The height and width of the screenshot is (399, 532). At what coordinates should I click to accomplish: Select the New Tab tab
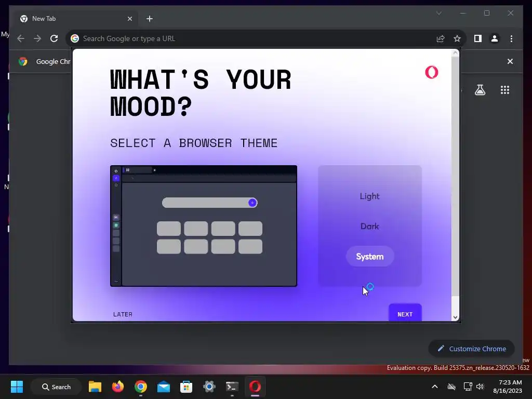click(76, 19)
